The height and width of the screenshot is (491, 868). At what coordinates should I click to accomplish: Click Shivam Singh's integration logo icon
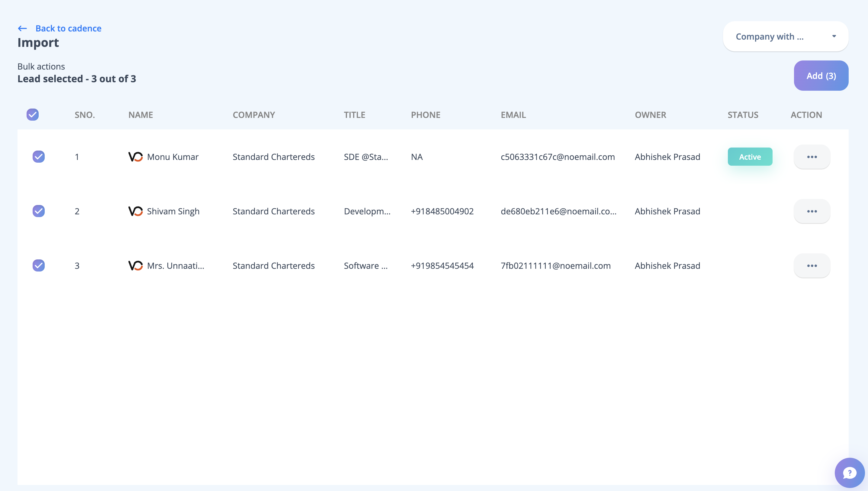(136, 211)
